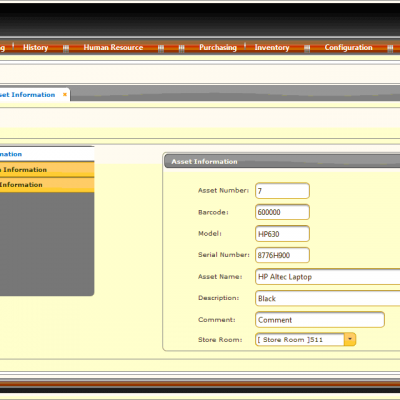The height and width of the screenshot is (400, 400).
Task: Open the Purchasing menu
Action: coord(218,47)
